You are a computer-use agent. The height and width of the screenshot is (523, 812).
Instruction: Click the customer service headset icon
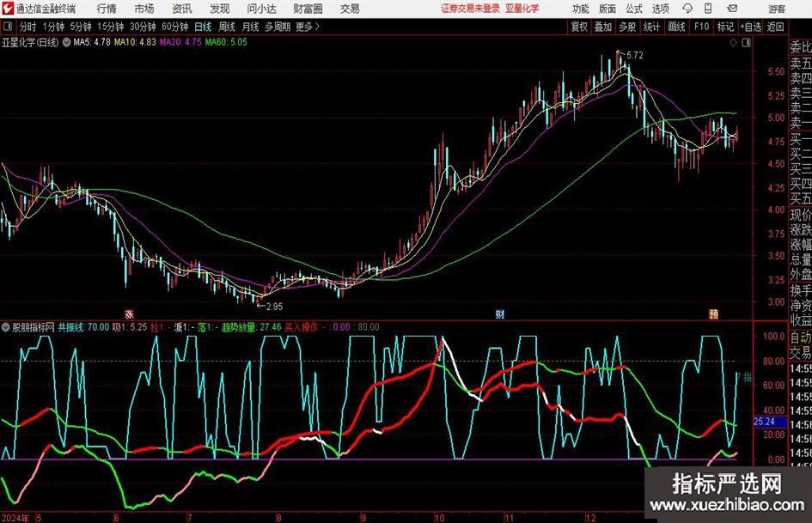pos(687,9)
